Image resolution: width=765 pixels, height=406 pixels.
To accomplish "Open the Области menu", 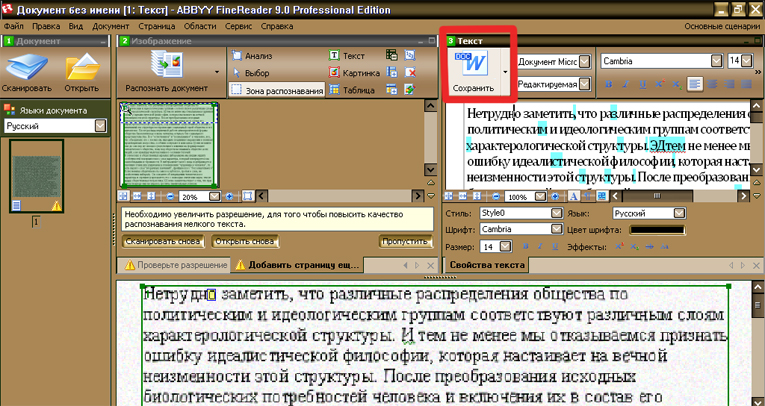I will pos(200,26).
